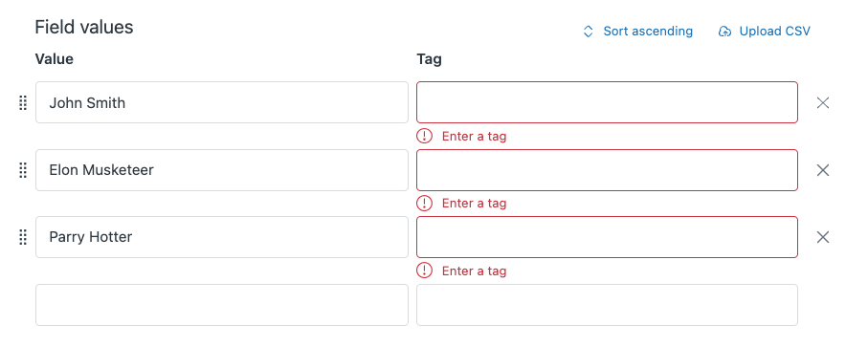Focus the Parry Hotter value field
This screenshot has height=347, width=868.
(222, 238)
